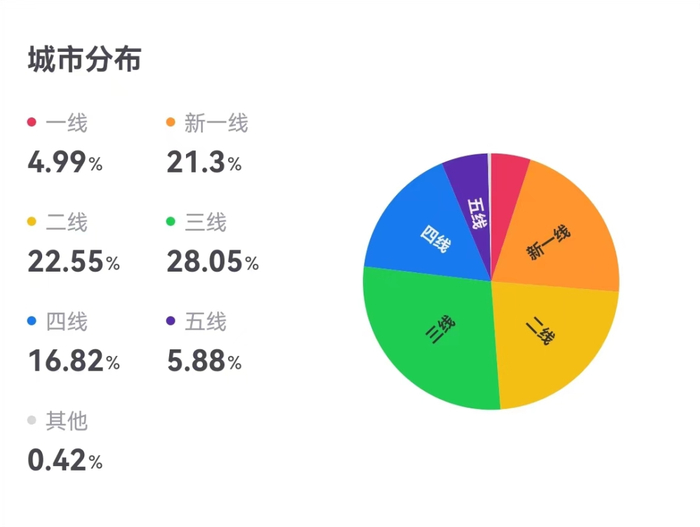Click the 城市分布 chart title

84,59
